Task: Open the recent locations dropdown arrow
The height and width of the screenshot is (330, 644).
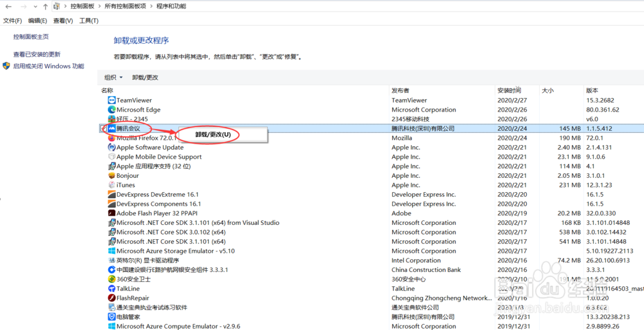Action: [35, 7]
